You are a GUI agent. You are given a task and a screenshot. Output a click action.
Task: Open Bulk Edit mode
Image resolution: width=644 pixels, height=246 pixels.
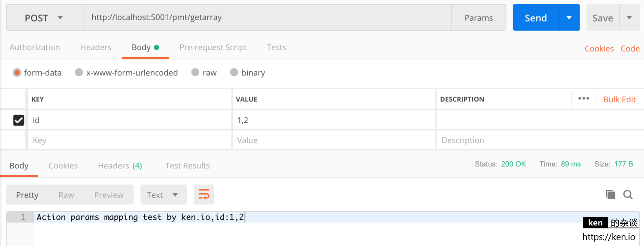coord(620,99)
